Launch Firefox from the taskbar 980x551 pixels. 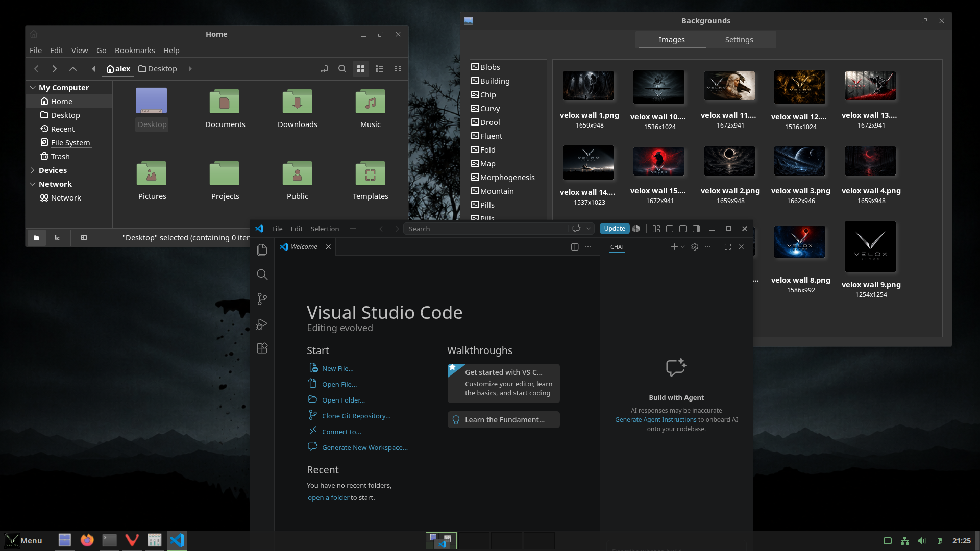click(x=87, y=540)
